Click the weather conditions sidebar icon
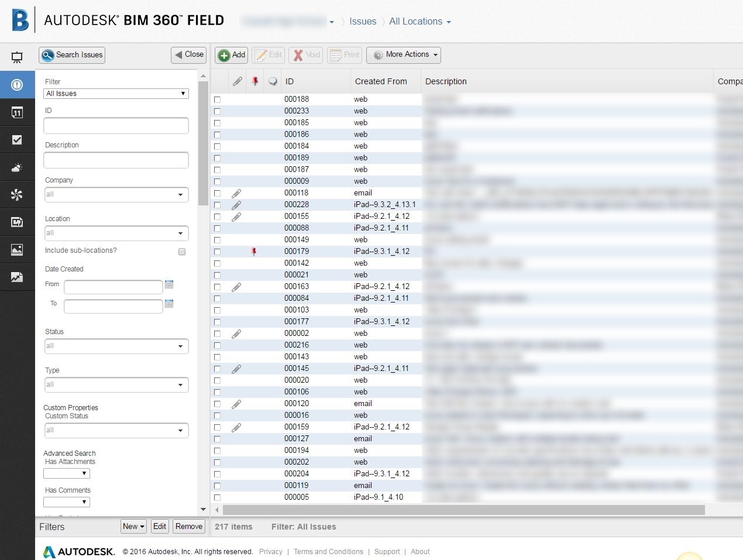Viewport: 743px width, 560px height. (17, 167)
